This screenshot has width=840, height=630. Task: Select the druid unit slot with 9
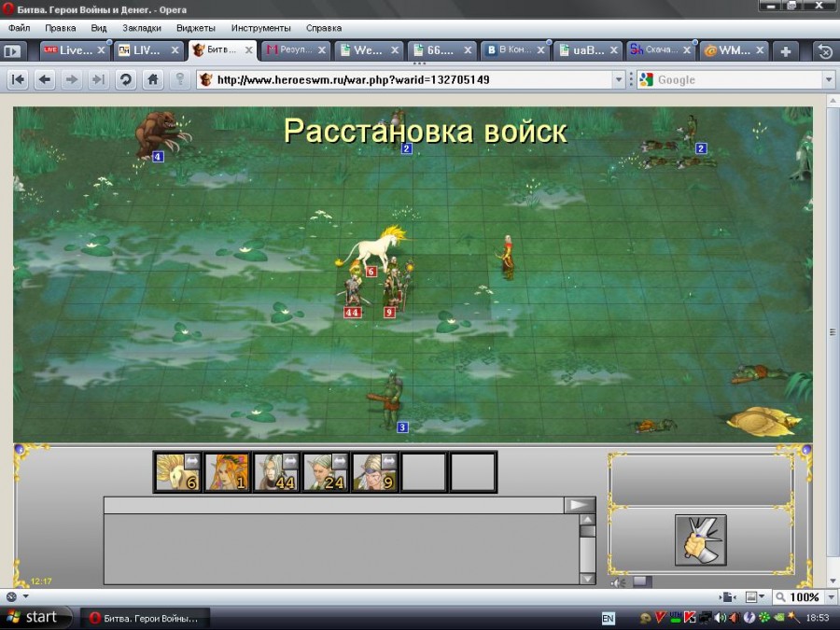click(374, 472)
